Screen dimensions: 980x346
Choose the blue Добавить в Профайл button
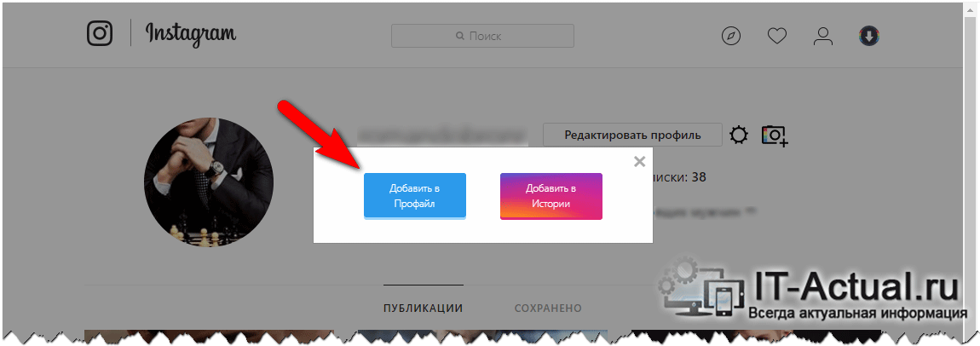[415, 196]
